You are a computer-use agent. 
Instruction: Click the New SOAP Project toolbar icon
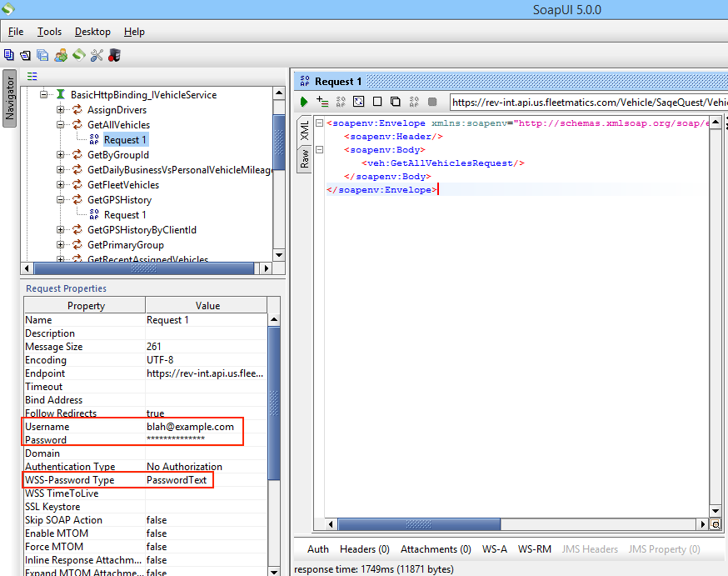[x=9, y=55]
